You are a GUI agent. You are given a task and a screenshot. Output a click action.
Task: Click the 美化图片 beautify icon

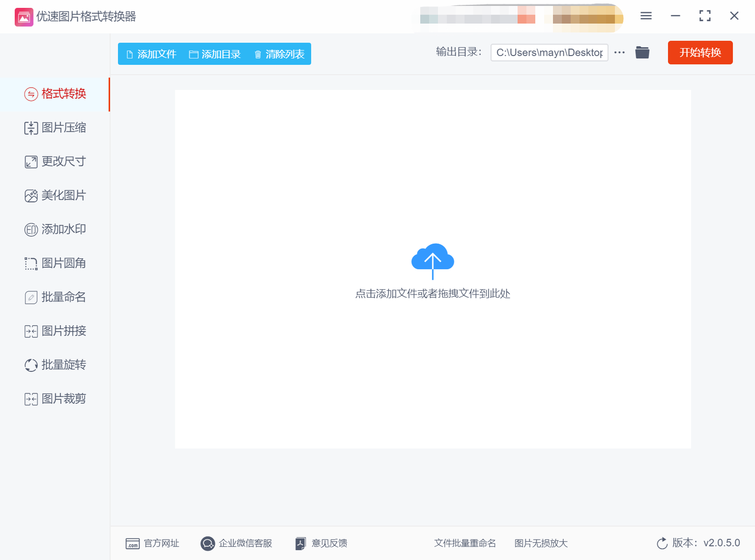coord(31,196)
